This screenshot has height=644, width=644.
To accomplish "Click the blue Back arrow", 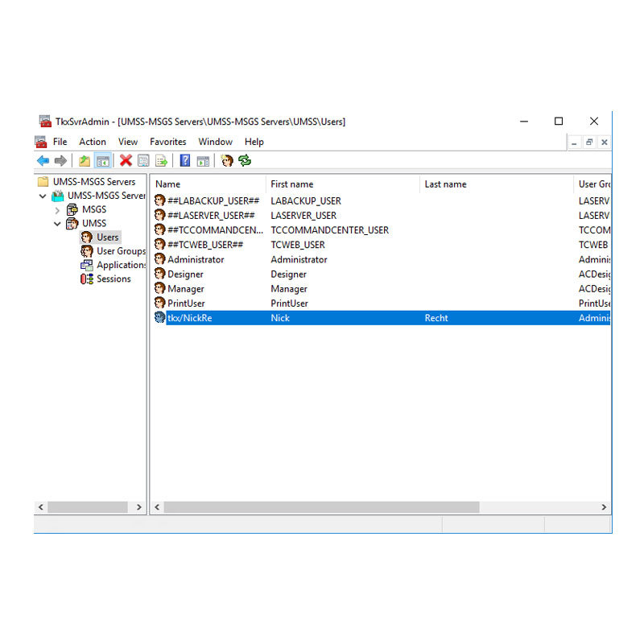I will tap(43, 160).
